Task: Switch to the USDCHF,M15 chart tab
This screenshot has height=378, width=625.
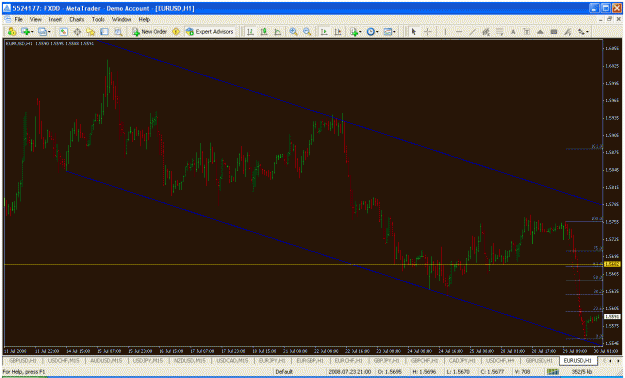Action: pos(63,360)
